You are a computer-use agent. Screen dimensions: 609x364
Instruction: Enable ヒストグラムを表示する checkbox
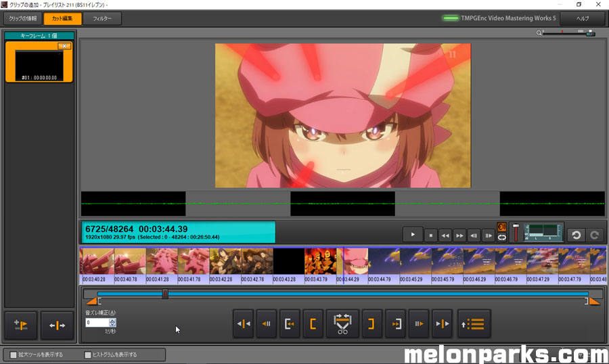(88, 355)
